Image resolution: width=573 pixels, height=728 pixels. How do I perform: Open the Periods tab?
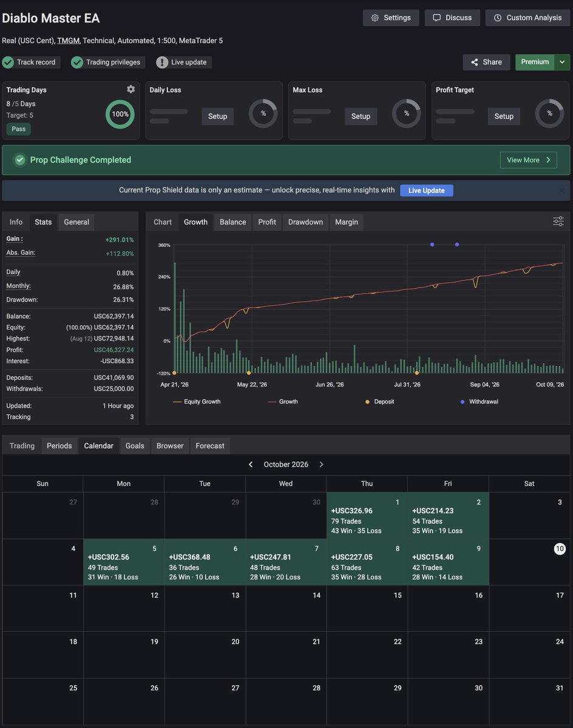click(x=59, y=446)
